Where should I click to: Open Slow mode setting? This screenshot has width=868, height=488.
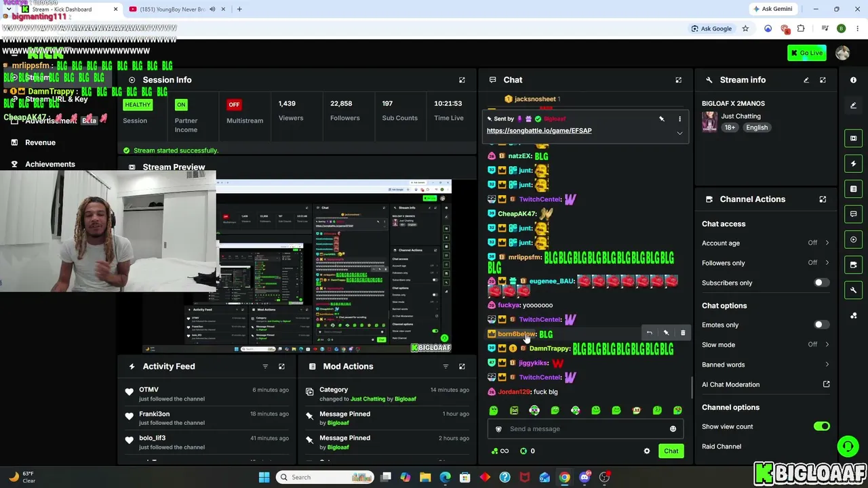(766, 345)
